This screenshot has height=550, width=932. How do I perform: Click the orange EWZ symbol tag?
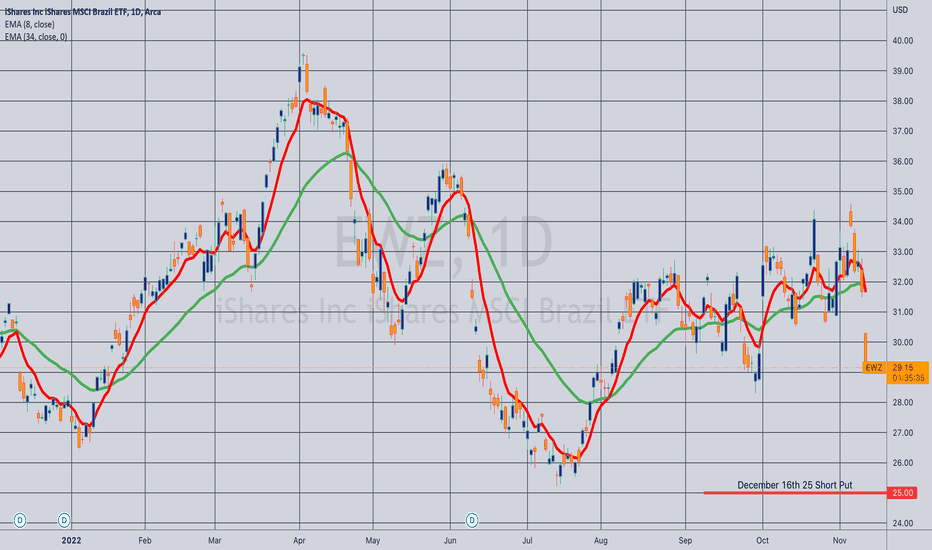coord(874,368)
